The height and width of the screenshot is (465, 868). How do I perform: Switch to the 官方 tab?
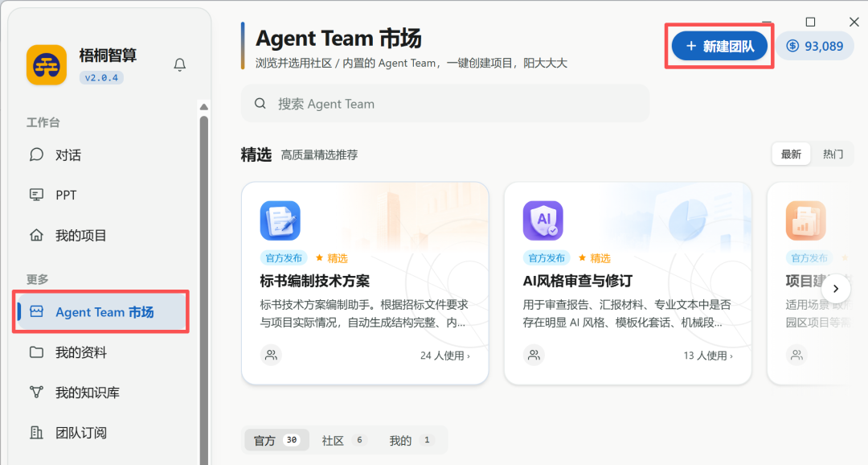point(276,441)
